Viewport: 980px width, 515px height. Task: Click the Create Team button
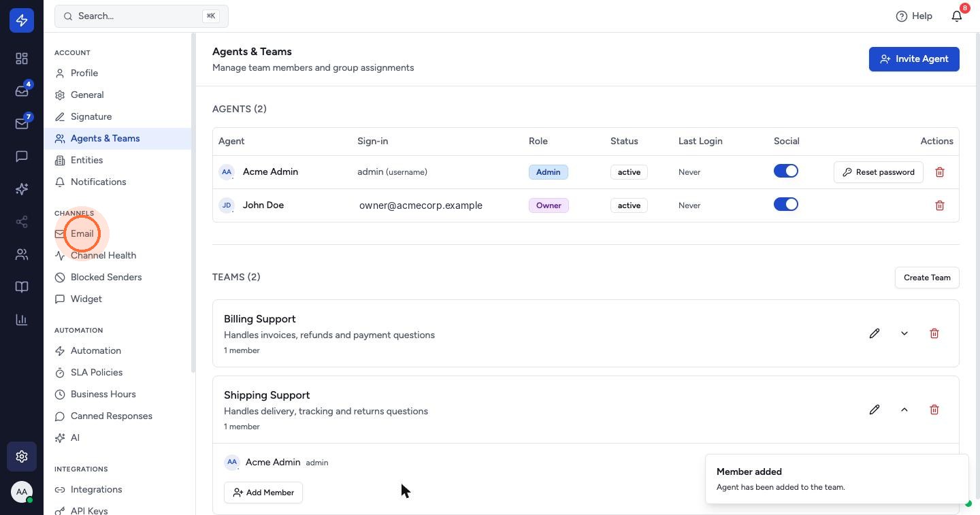(x=927, y=278)
